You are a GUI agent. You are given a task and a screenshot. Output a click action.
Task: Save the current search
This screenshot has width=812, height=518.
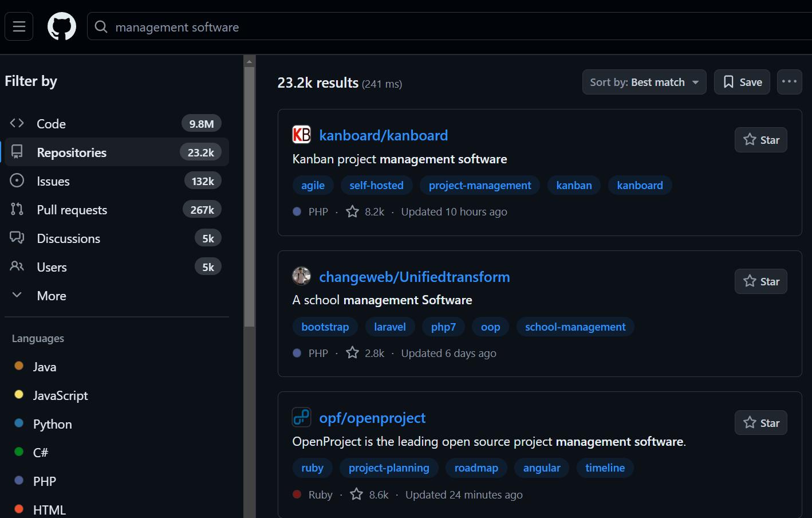pos(742,82)
